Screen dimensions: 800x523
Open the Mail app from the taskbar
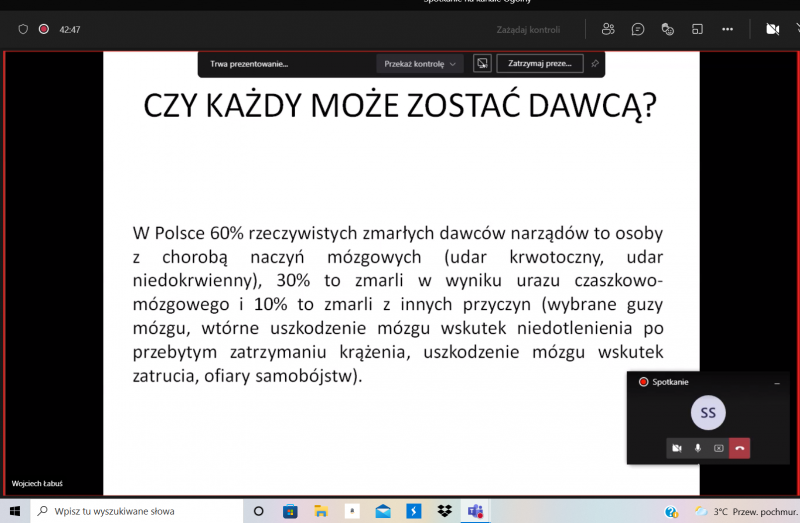(x=383, y=511)
